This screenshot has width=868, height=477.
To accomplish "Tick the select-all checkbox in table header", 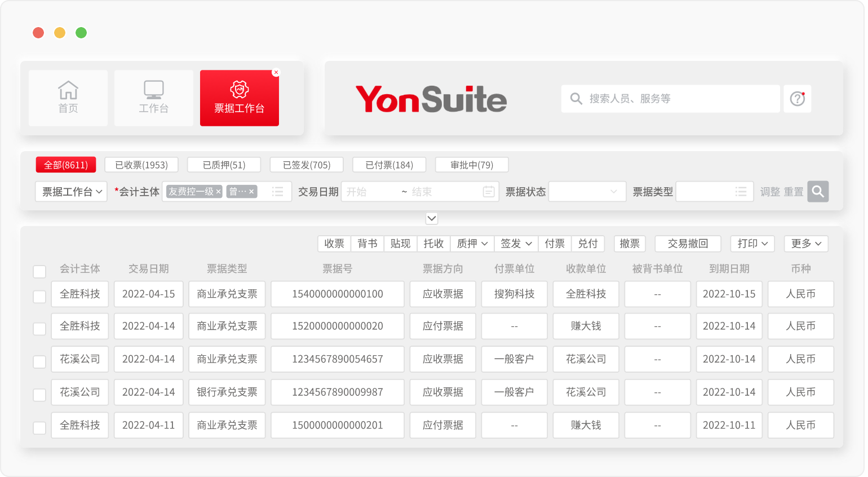I will click(x=39, y=271).
